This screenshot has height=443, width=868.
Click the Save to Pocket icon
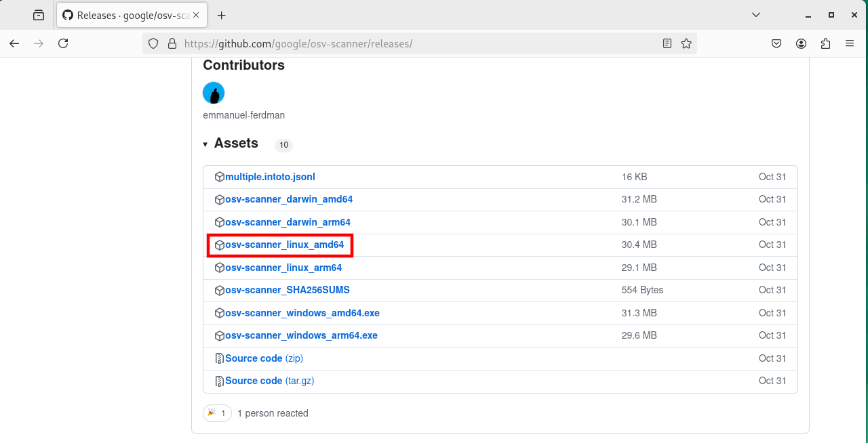(776, 43)
